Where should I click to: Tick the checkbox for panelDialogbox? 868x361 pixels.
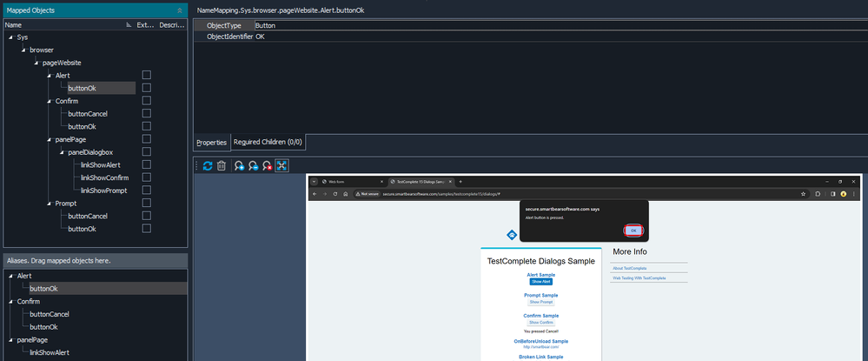pos(147,152)
